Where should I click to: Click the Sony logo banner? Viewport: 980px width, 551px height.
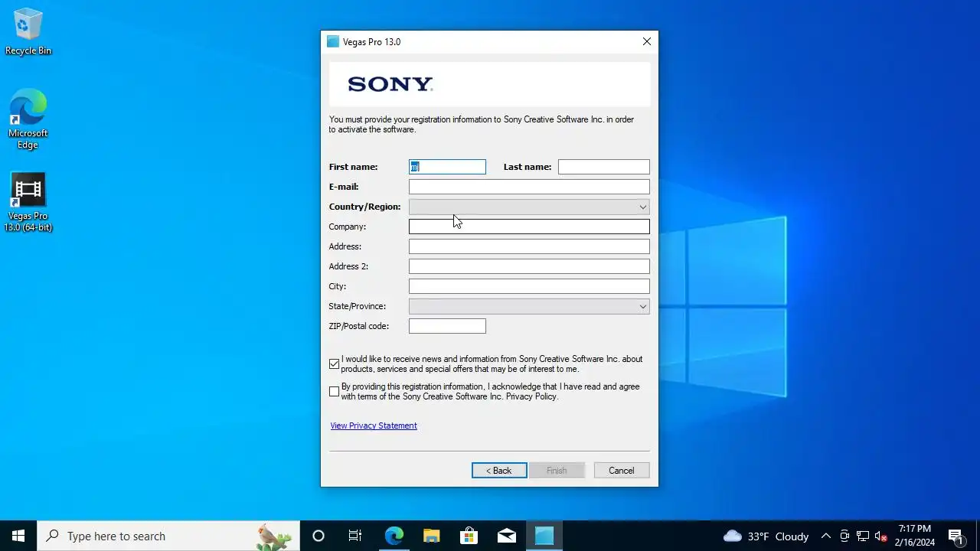click(489, 84)
